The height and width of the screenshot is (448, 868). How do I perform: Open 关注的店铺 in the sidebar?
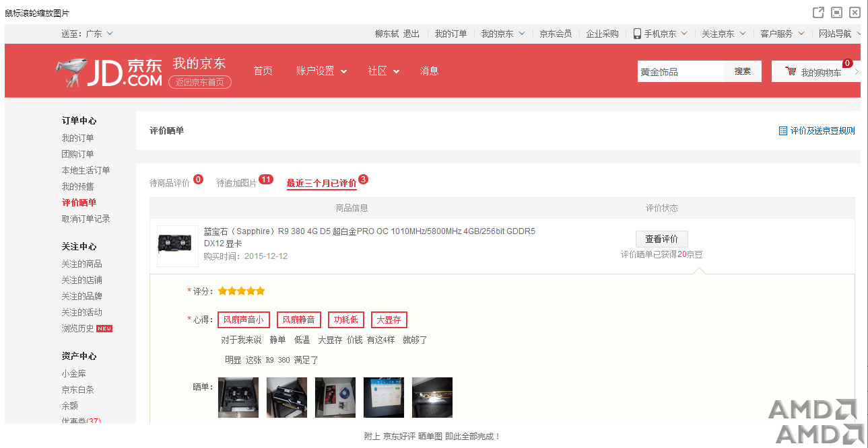tap(82, 280)
